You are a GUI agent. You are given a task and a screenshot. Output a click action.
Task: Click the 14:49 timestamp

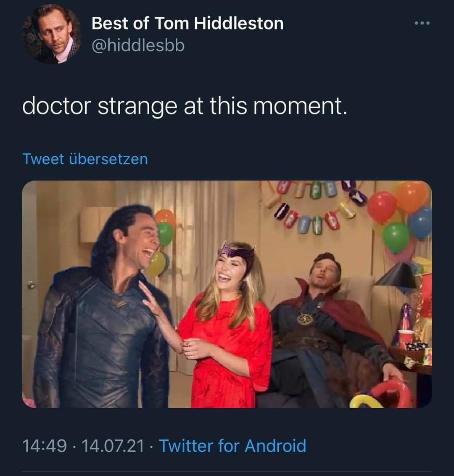tap(44, 445)
